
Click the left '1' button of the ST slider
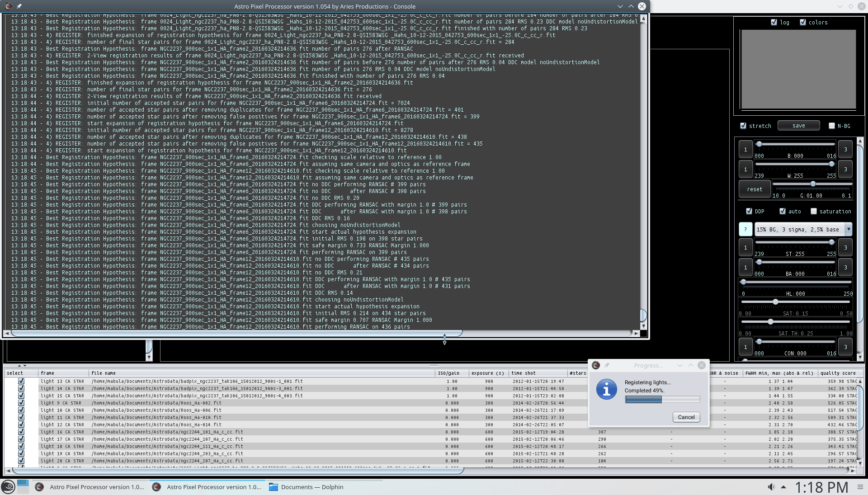[745, 247]
